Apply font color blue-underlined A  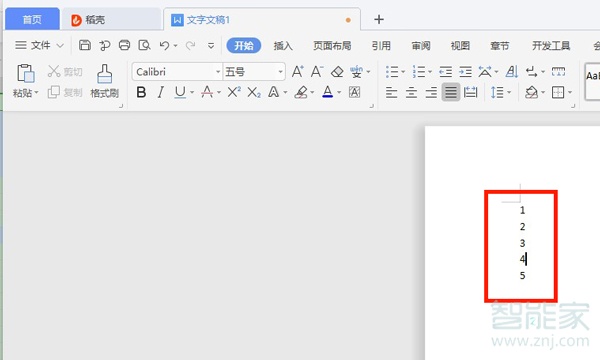tap(328, 92)
